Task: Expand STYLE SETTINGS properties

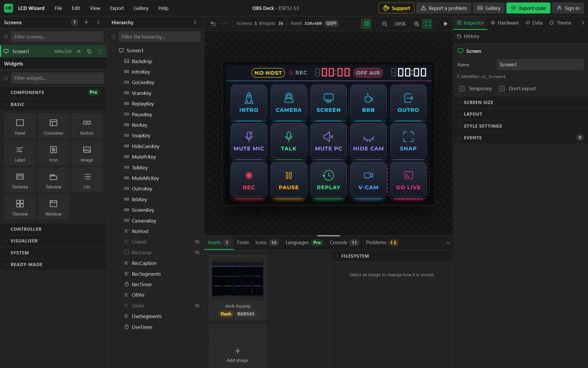Action: pos(521,126)
